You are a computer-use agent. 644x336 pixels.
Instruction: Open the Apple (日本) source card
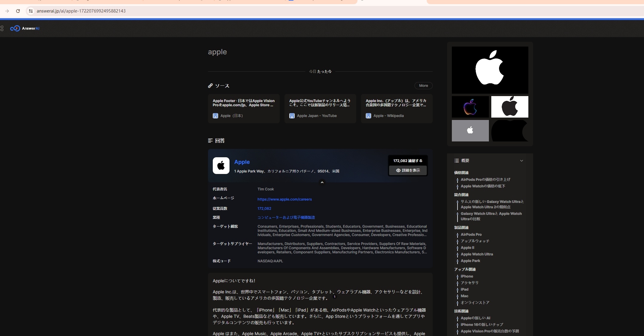coord(244,109)
